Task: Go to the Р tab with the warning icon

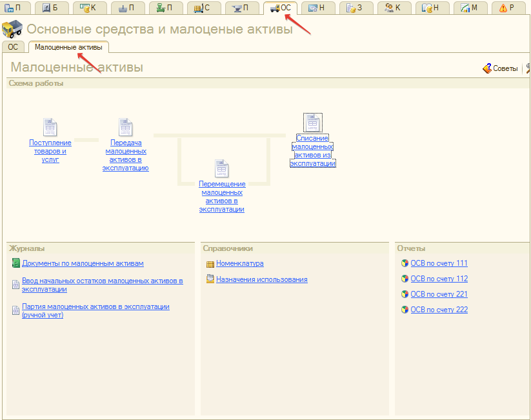Action: click(508, 8)
